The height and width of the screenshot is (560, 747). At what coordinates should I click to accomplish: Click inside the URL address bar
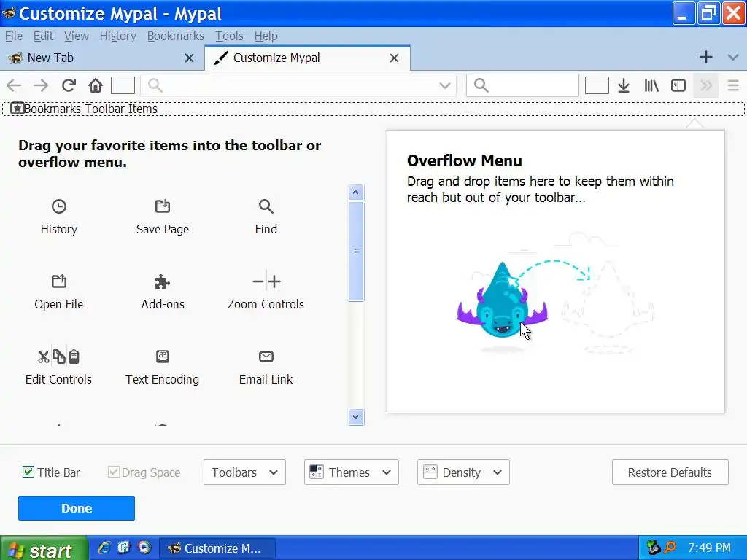298,86
